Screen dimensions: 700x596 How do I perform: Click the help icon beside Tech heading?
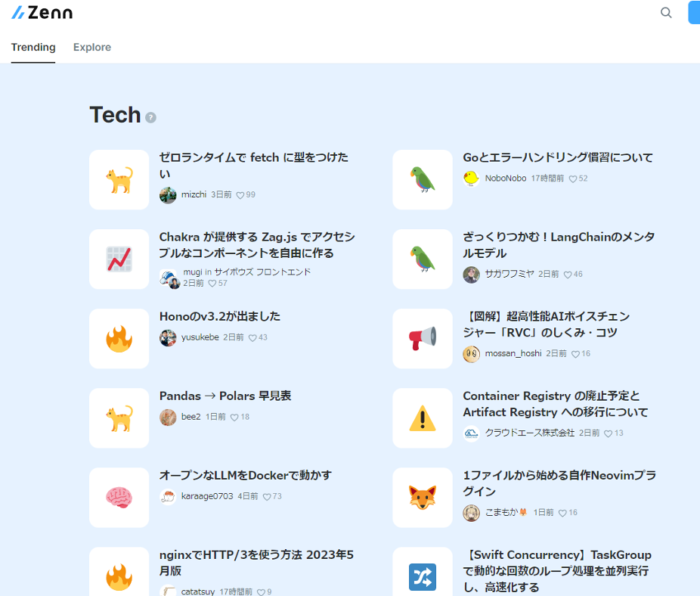coord(151,117)
